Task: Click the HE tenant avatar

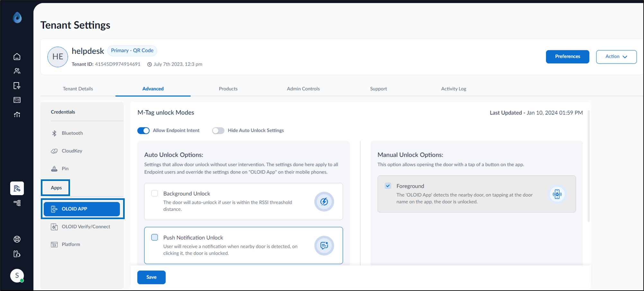Action: click(58, 57)
